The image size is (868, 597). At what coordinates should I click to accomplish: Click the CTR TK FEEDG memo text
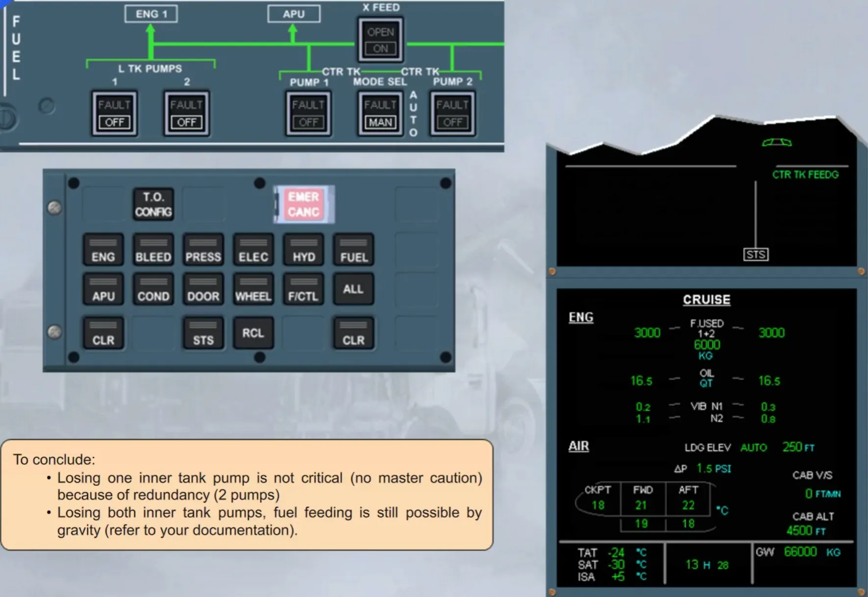805,175
